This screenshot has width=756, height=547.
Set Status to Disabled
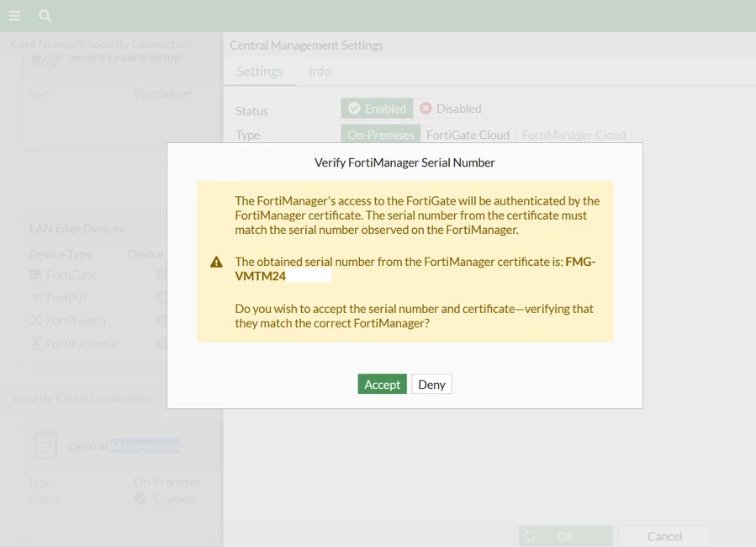click(451, 109)
